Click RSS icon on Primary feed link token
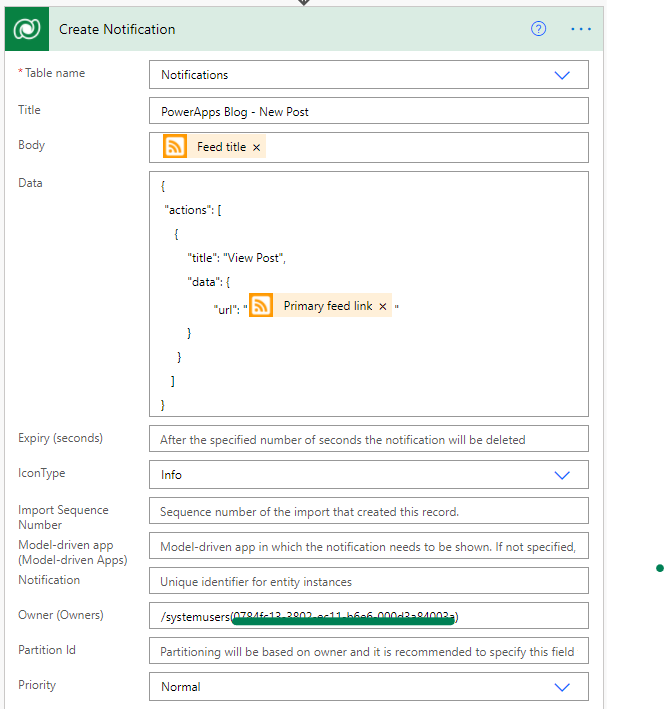Image resolution: width=665 pixels, height=709 pixels. 261,306
